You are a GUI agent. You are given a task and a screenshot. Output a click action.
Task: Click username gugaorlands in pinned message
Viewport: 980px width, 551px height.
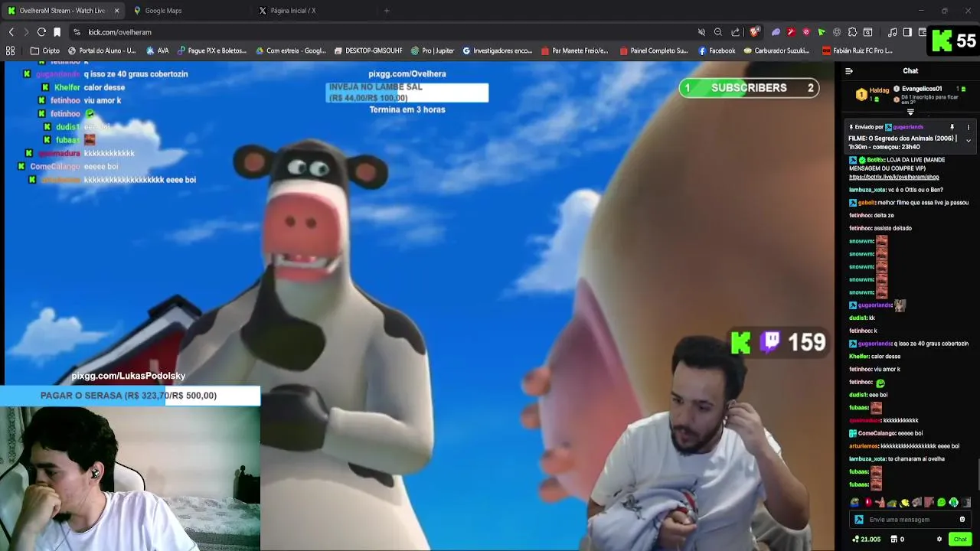[x=908, y=127]
